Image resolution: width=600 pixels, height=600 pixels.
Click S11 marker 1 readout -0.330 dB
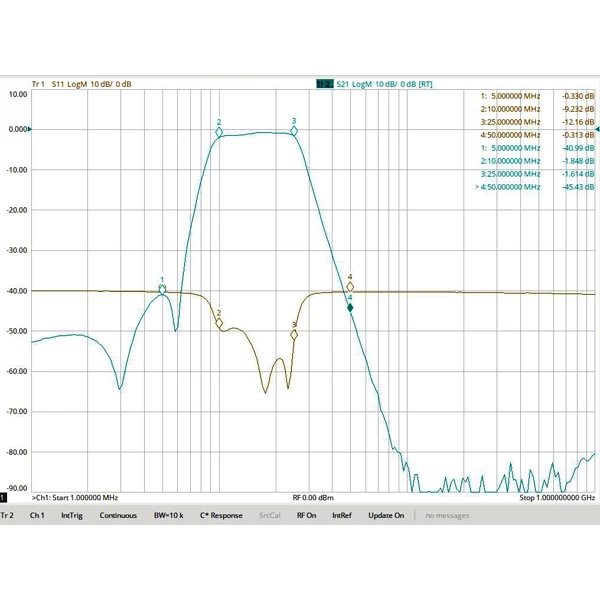click(x=537, y=96)
